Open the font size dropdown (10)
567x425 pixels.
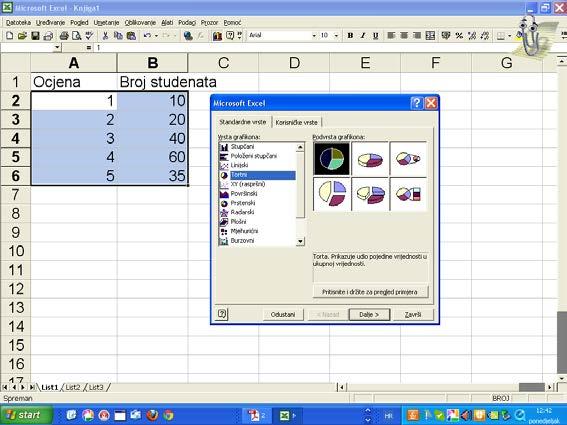(336, 35)
